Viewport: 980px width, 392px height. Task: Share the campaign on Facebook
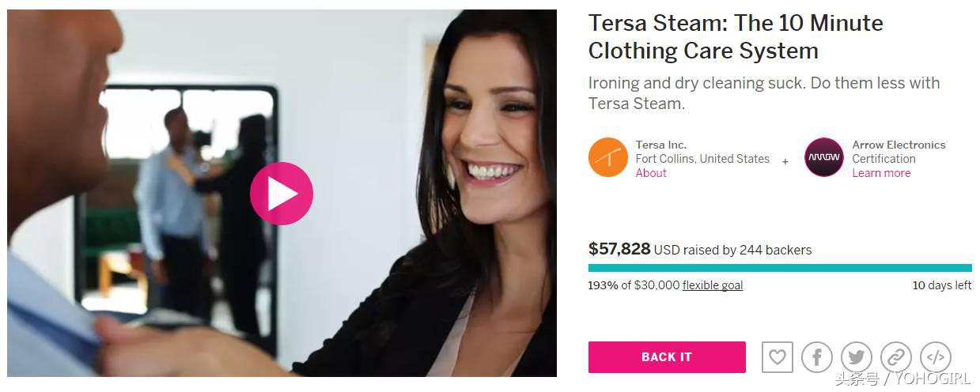coord(816,357)
